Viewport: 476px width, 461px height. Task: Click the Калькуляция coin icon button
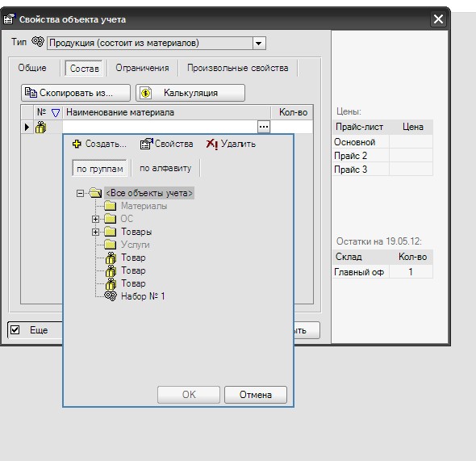[146, 93]
